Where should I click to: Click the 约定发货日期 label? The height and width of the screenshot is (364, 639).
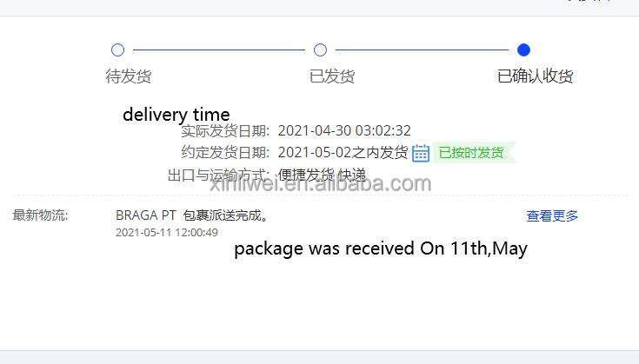click(x=225, y=153)
